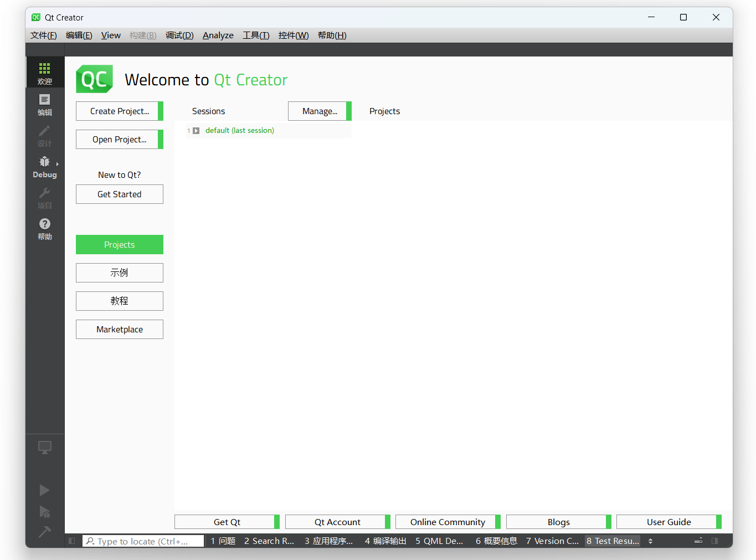
Task: Click the New to Qt? label
Action: [120, 175]
